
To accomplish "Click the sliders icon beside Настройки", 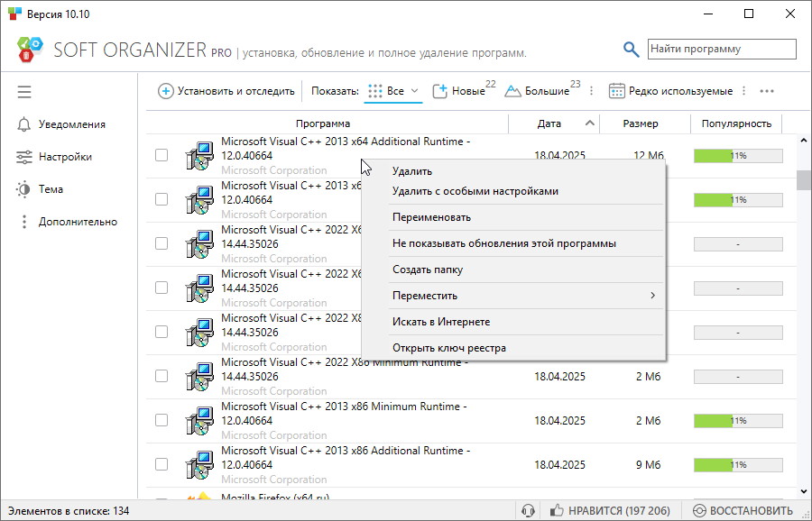I will point(23,157).
